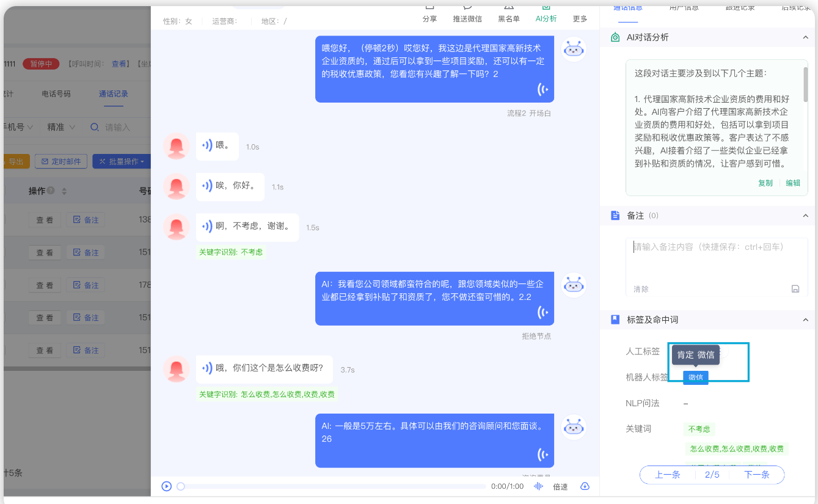The image size is (818, 504).
Task: Play audio of the first AI greeting message
Action: click(x=542, y=90)
